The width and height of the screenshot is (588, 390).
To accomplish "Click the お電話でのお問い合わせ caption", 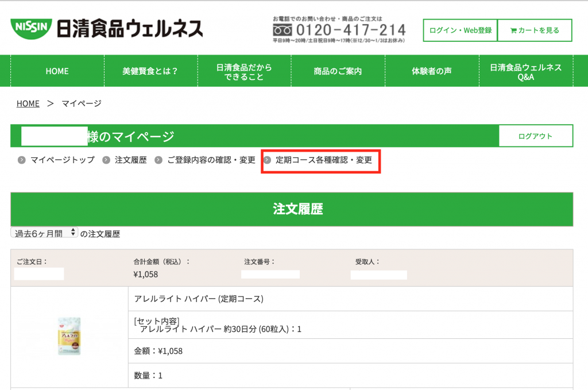I will (x=327, y=19).
